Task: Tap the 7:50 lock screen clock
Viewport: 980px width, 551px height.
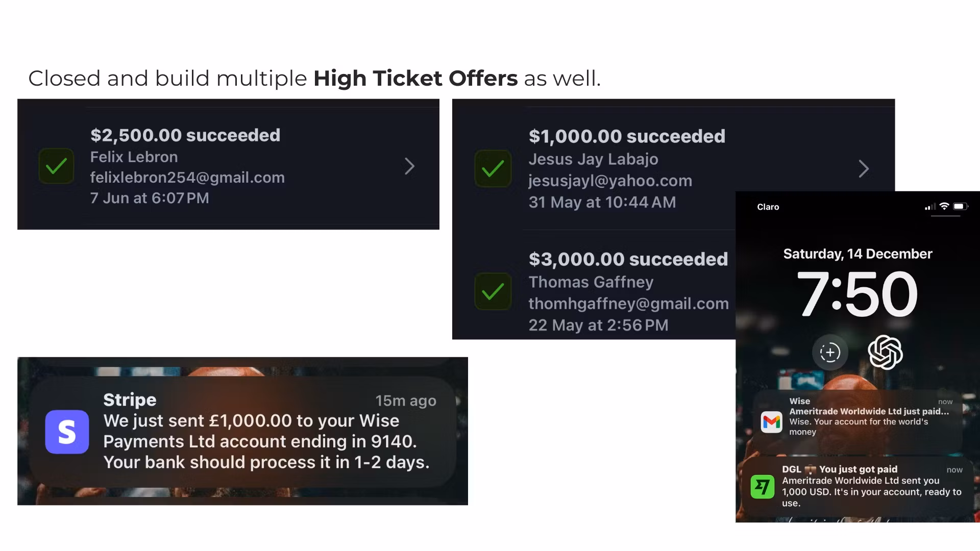Action: point(857,293)
